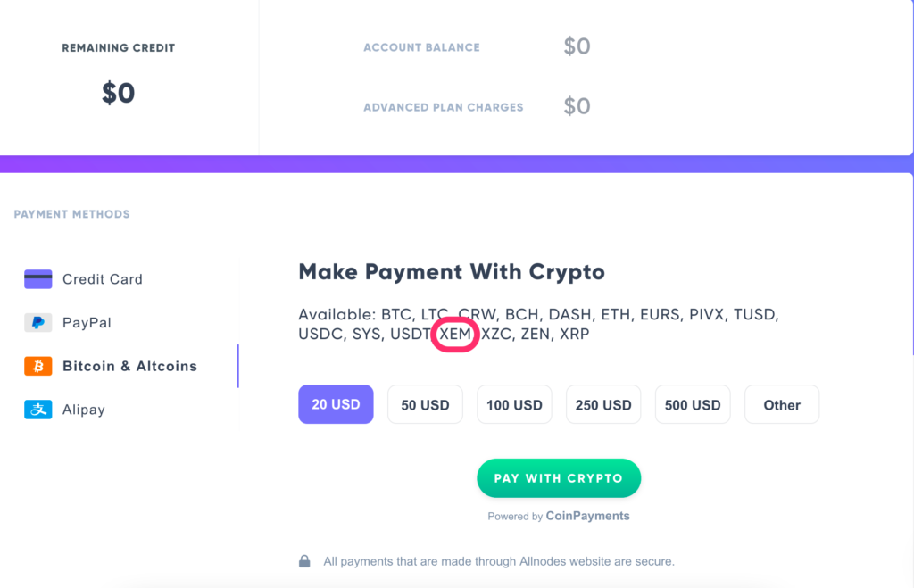Click the circled XEM currency text

point(455,334)
